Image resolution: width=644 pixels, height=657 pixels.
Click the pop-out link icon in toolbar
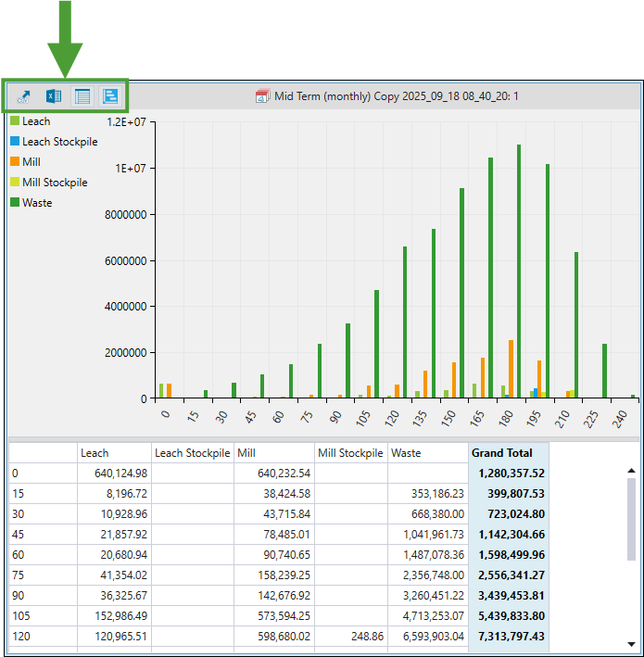pyautogui.click(x=24, y=95)
